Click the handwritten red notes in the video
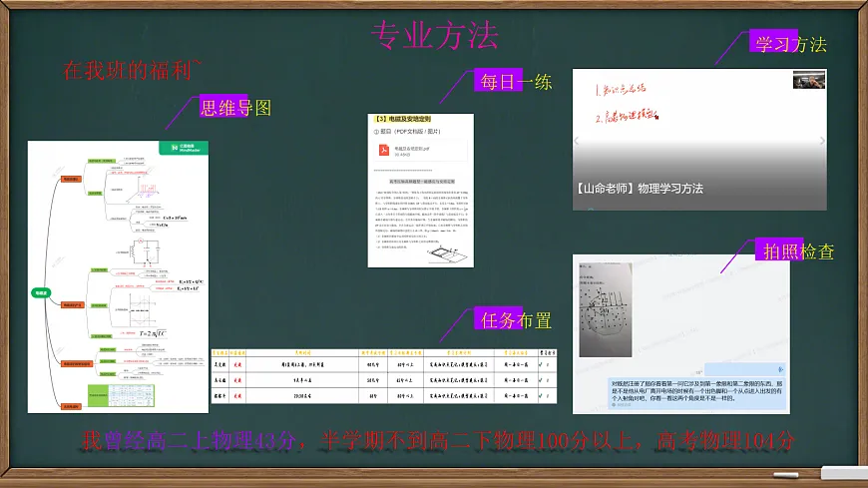 tap(627, 103)
